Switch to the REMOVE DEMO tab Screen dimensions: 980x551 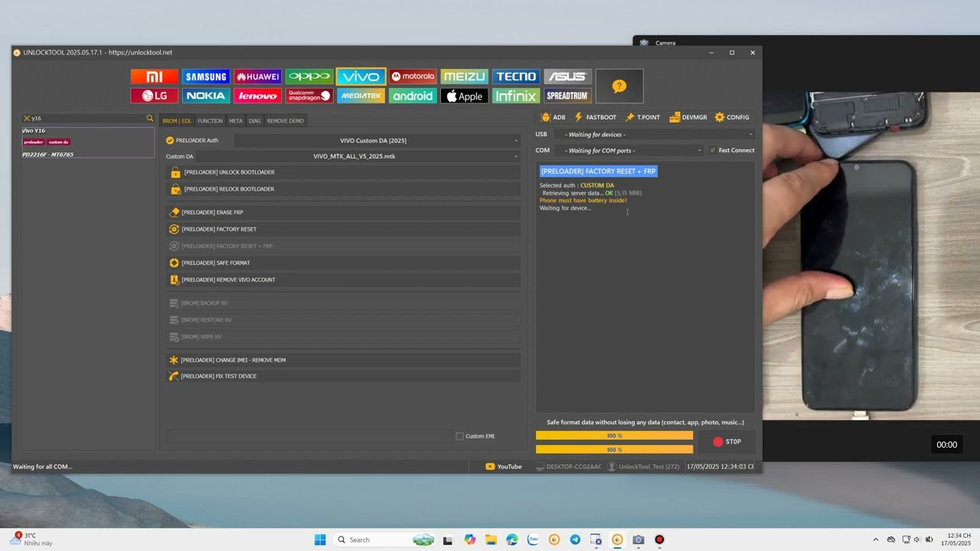[285, 121]
